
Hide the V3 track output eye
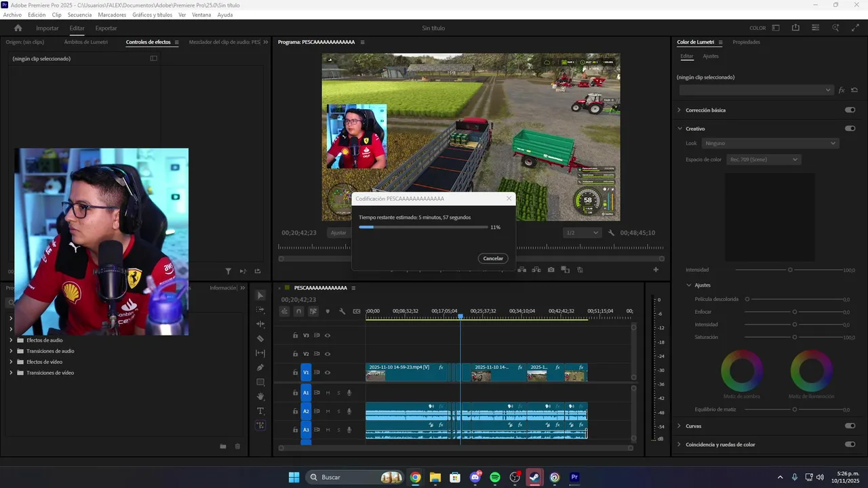(328, 335)
